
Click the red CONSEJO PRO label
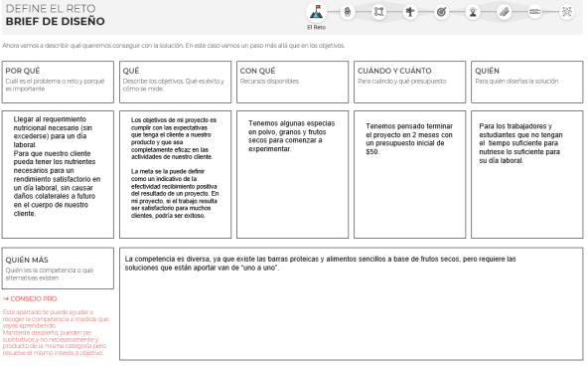(x=31, y=299)
